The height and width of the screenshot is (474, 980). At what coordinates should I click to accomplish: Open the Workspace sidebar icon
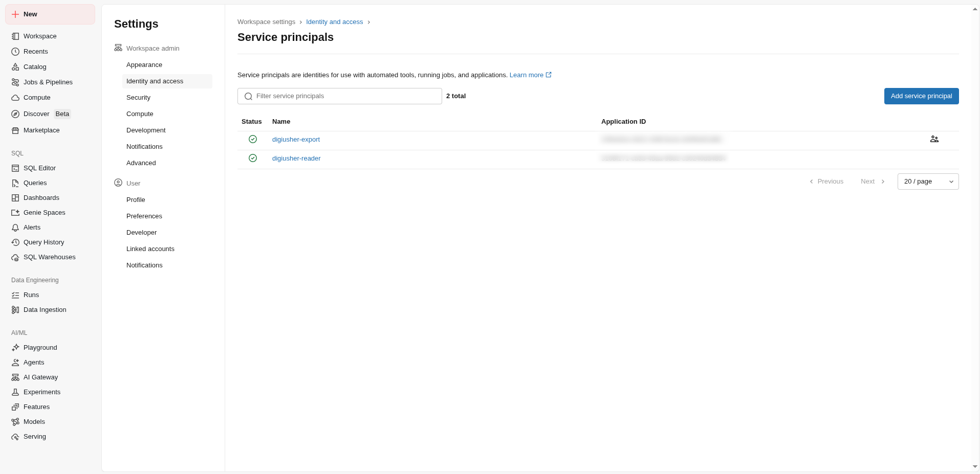[x=15, y=36]
